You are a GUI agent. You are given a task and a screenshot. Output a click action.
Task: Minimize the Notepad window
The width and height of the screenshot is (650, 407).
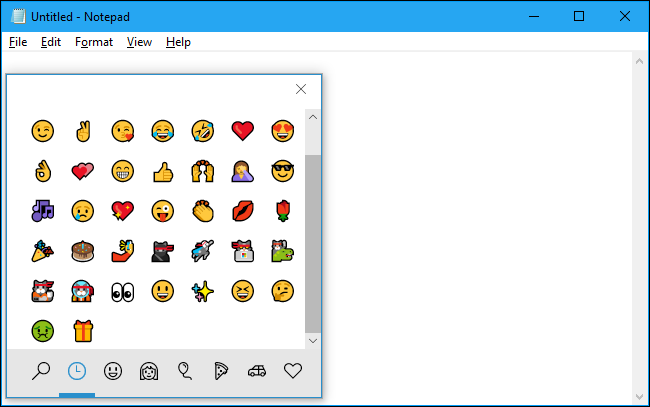point(534,17)
